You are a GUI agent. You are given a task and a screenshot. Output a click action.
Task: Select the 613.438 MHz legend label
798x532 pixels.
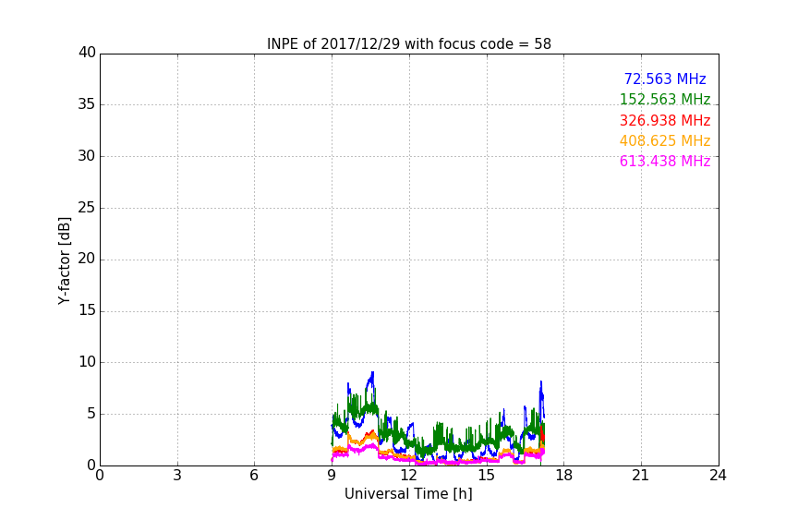pyautogui.click(x=665, y=161)
